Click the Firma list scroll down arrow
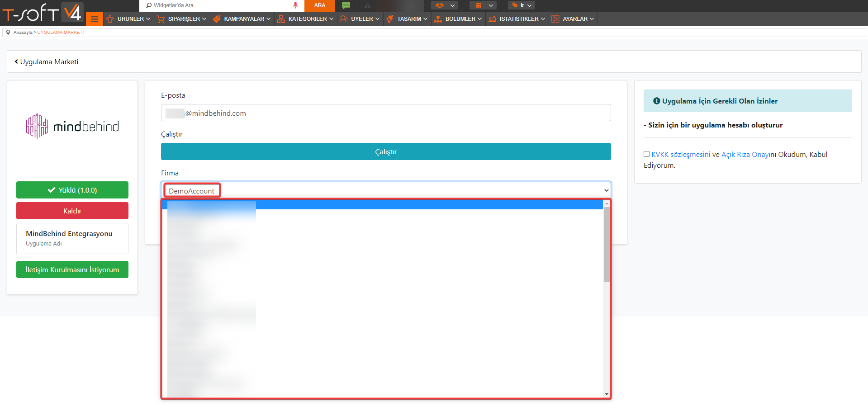 click(607, 394)
